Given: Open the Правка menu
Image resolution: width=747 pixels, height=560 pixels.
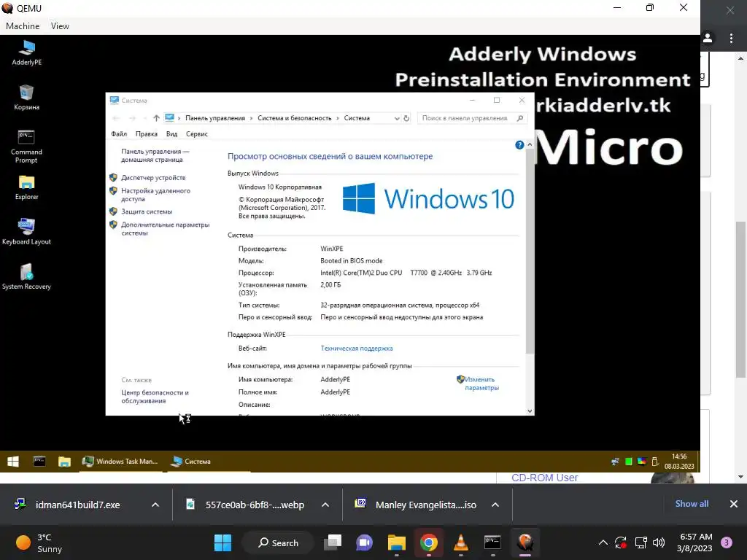Looking at the screenshot, I should point(146,134).
